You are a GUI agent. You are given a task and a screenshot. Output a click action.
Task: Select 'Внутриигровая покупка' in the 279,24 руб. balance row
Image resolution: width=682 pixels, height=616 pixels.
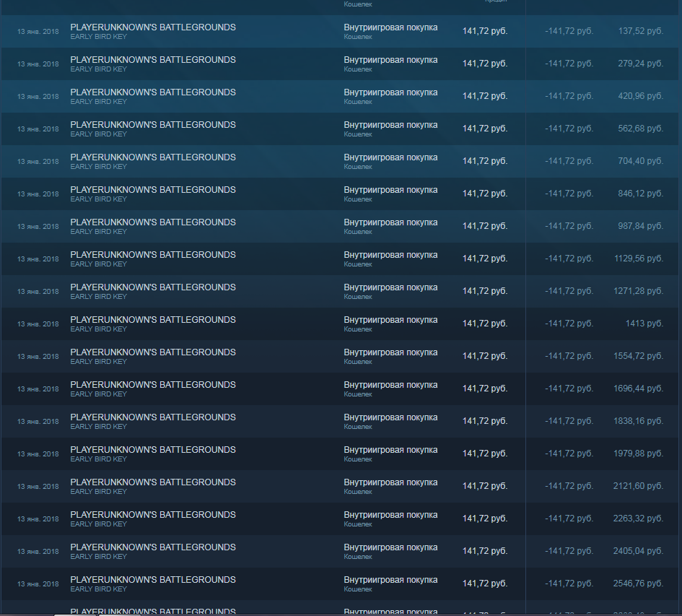pyautogui.click(x=390, y=60)
